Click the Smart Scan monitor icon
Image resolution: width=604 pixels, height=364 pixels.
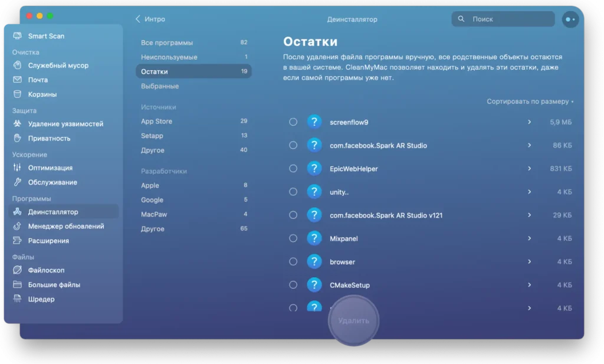[17, 36]
